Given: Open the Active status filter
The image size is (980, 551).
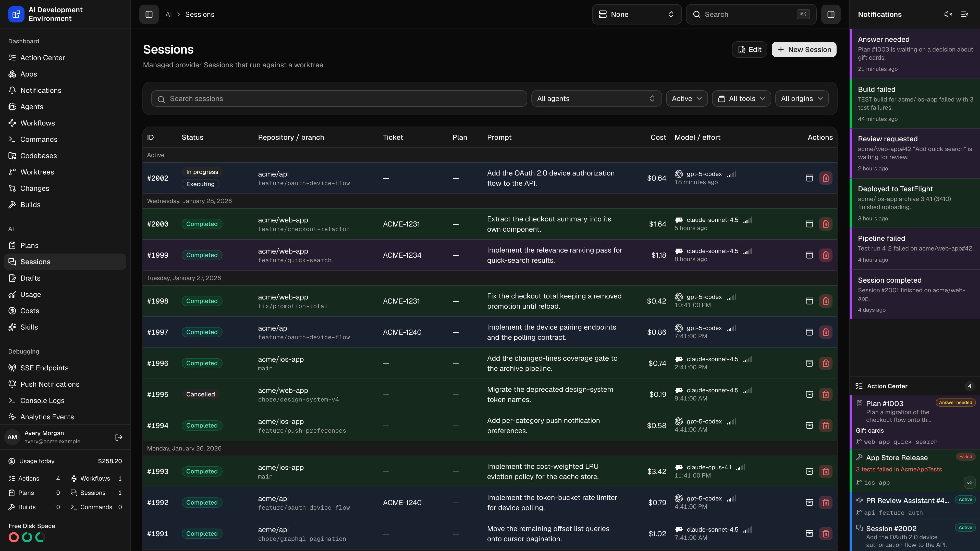Looking at the screenshot, I should (x=687, y=98).
